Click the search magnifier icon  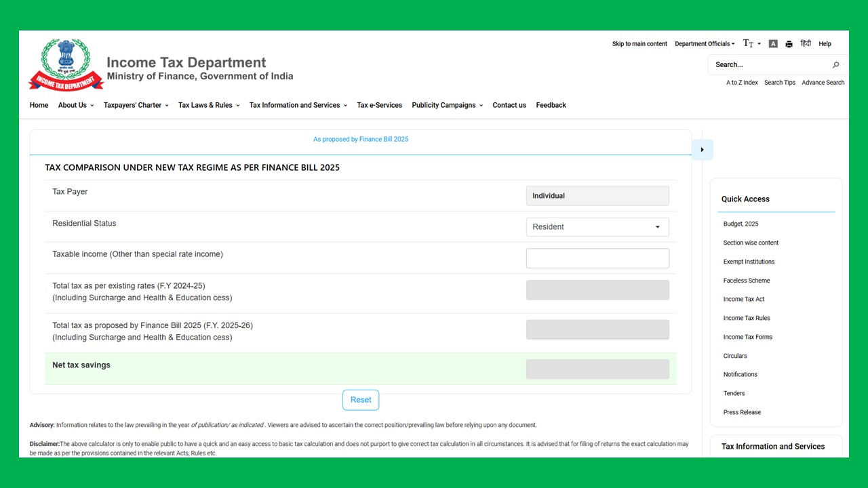[x=835, y=65]
